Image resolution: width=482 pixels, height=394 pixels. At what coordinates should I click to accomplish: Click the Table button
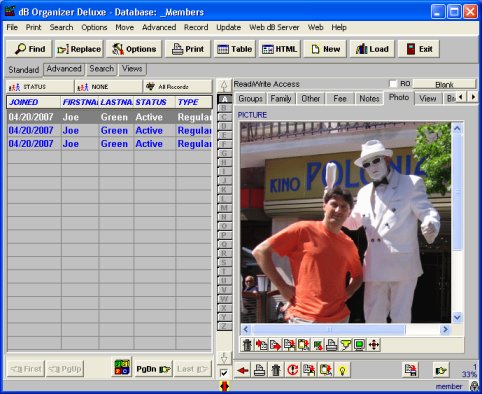[x=235, y=49]
